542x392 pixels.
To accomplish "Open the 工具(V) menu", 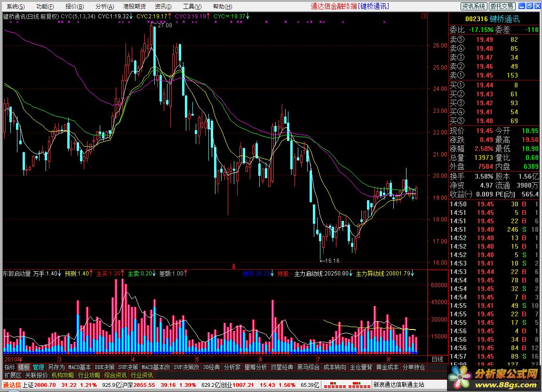I will pos(192,7).
